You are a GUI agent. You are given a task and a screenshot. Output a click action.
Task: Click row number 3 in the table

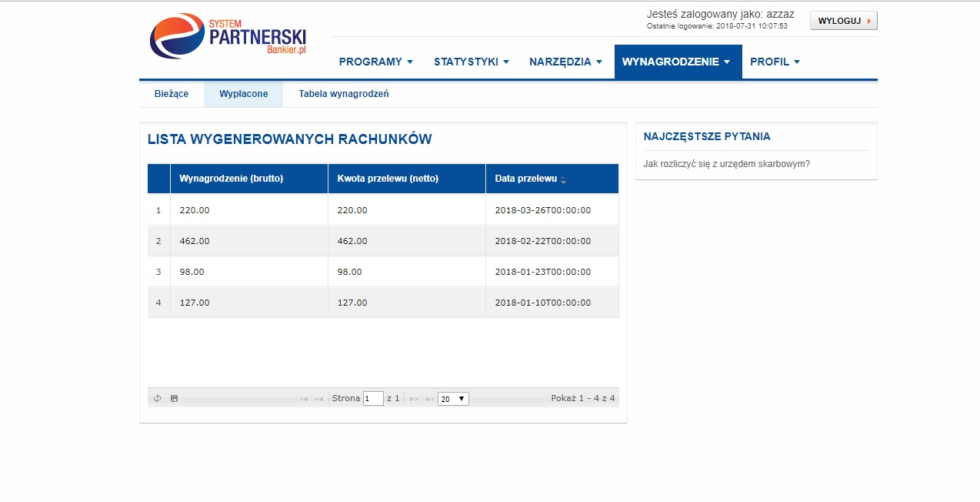pyautogui.click(x=158, y=272)
